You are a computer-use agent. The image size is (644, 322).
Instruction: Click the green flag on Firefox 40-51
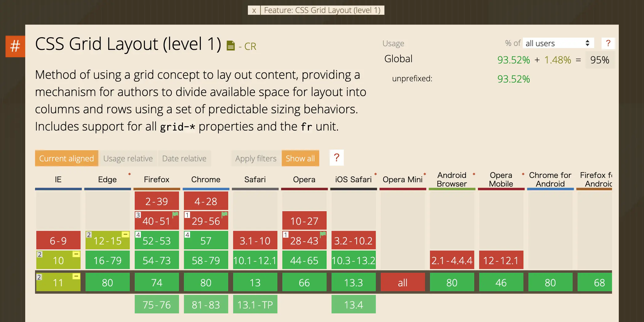(175, 215)
